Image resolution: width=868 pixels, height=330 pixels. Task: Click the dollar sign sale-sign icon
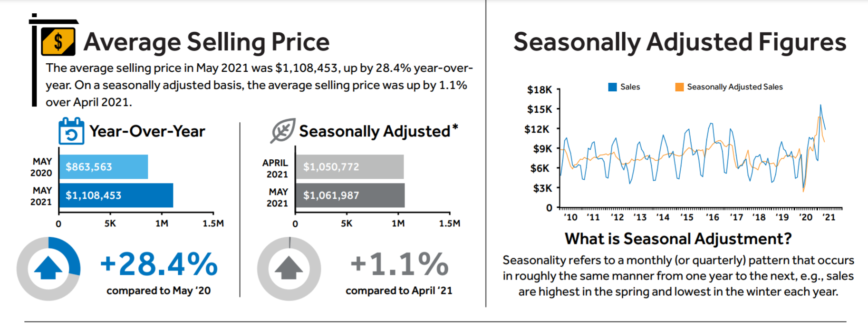pos(58,42)
